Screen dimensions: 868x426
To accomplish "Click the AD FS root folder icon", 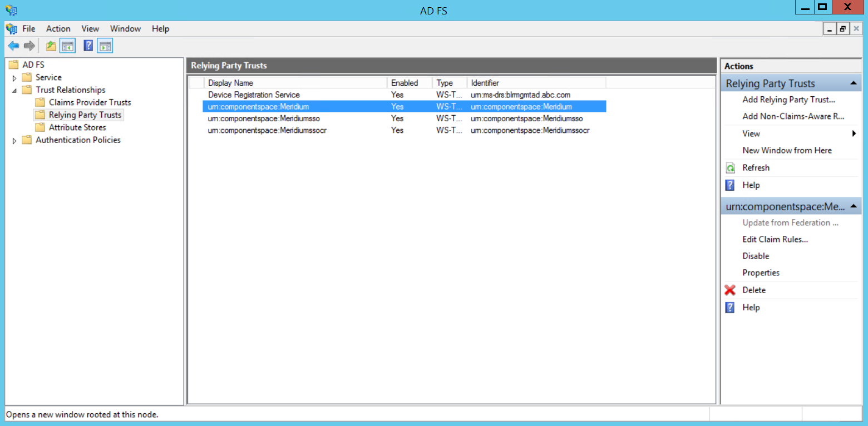I will 13,65.
